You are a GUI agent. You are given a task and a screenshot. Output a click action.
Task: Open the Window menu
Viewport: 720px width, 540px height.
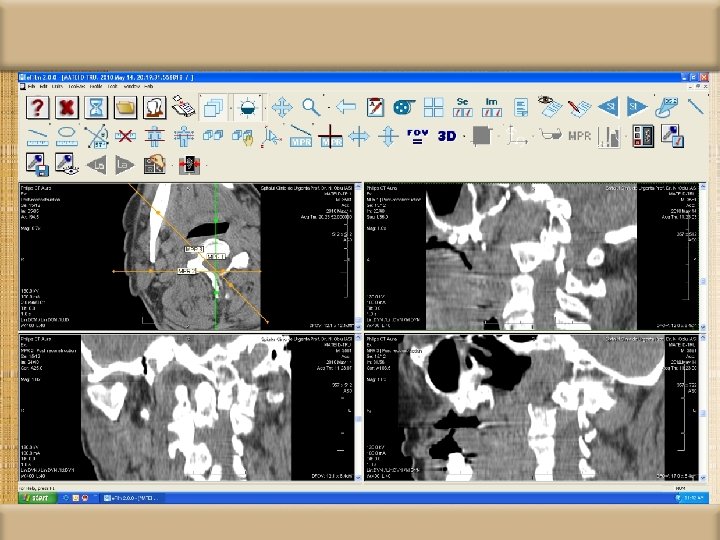(131, 86)
